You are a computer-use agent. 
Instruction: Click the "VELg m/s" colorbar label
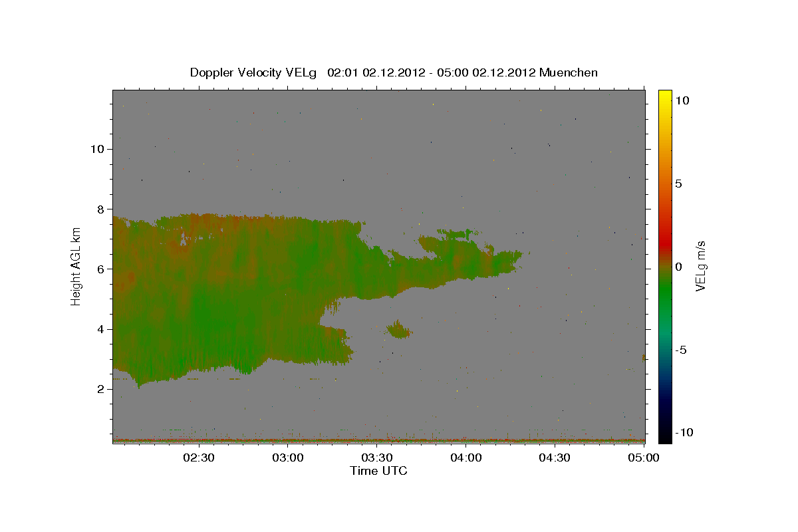click(x=700, y=266)
